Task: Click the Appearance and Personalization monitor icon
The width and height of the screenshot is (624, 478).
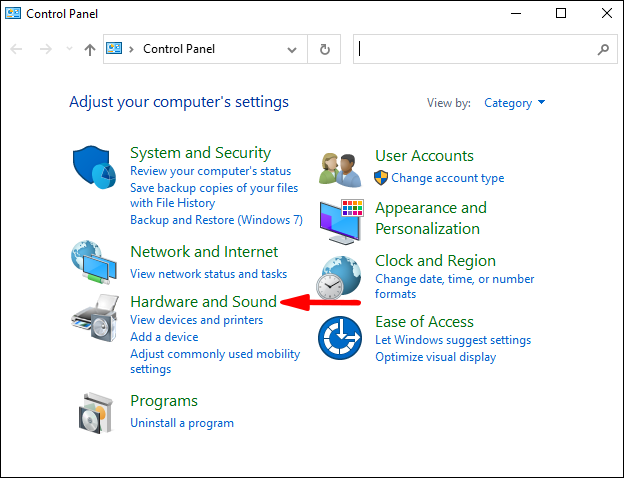Action: [x=341, y=220]
